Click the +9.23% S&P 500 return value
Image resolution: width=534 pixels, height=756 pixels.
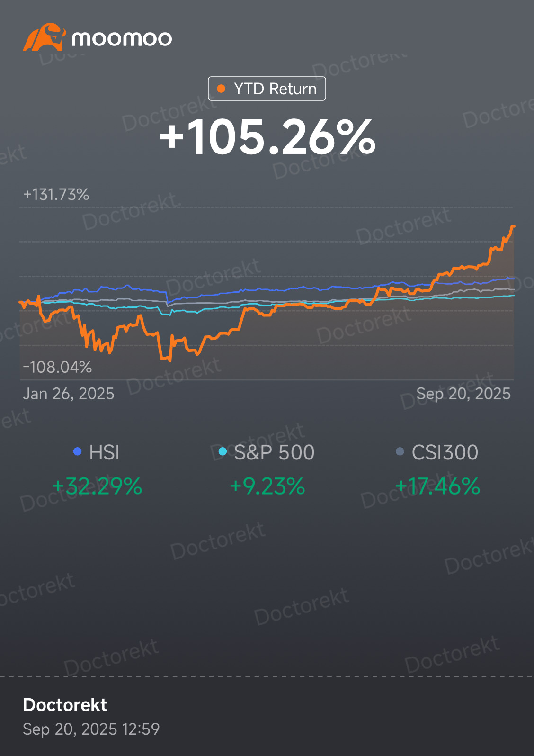click(267, 486)
